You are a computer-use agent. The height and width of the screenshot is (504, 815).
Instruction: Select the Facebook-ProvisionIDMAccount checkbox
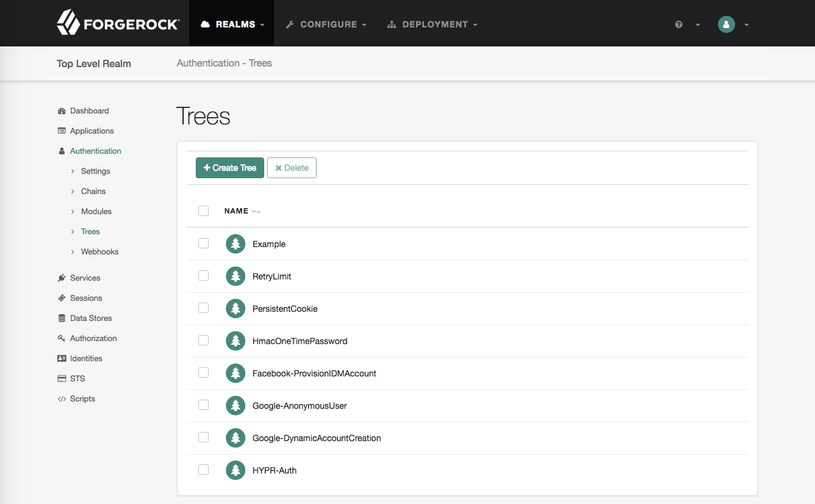pyautogui.click(x=204, y=373)
